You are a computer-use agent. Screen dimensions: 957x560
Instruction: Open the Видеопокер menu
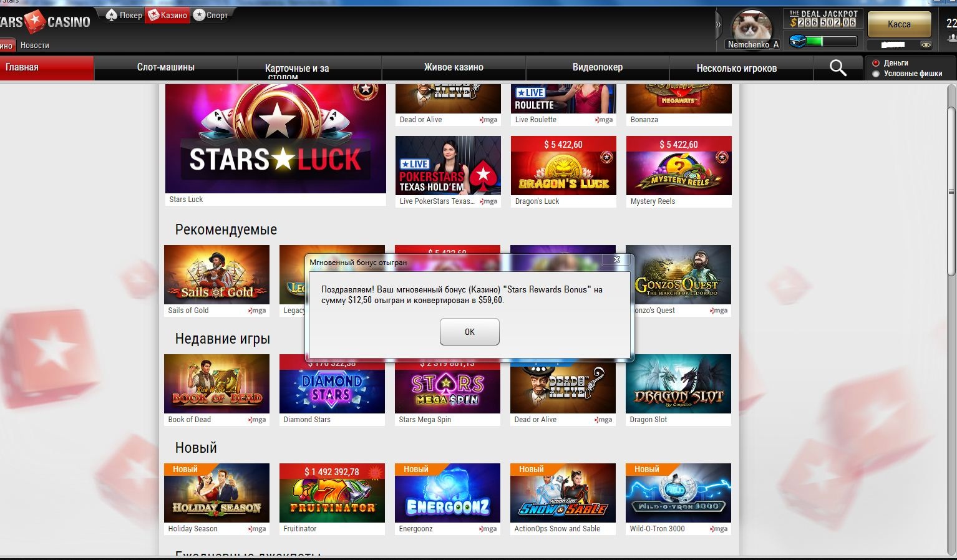click(x=597, y=67)
